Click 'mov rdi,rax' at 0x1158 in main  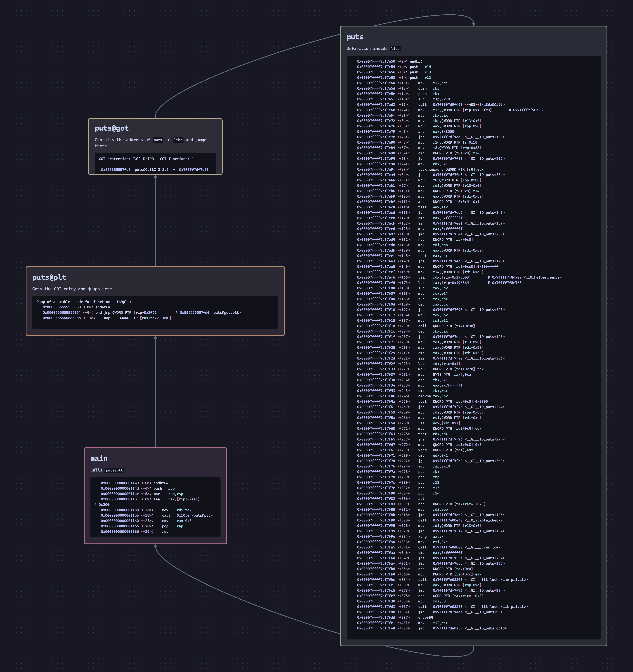(x=177, y=510)
